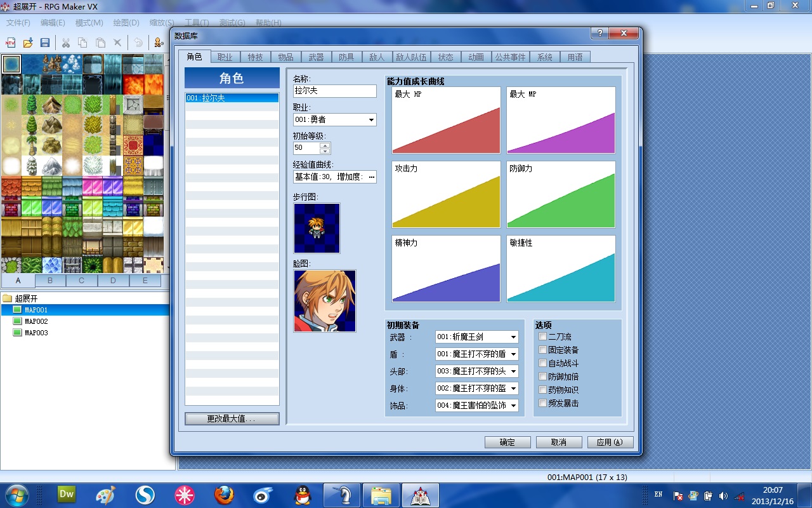Select MAP002 in the map tree

[x=36, y=321]
